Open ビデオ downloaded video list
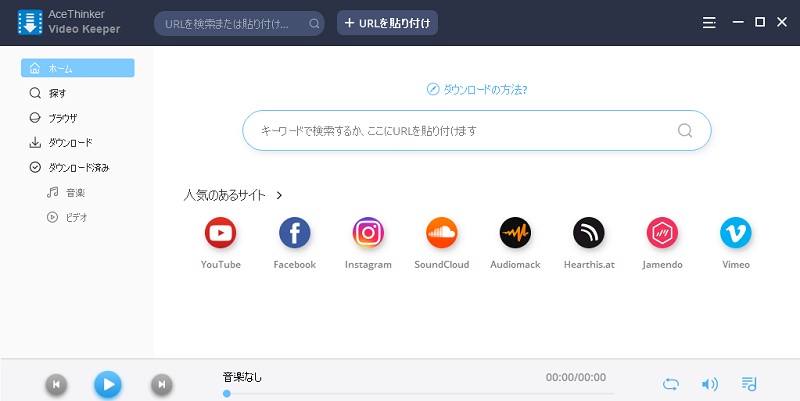Image resolution: width=800 pixels, height=401 pixels. click(67, 217)
